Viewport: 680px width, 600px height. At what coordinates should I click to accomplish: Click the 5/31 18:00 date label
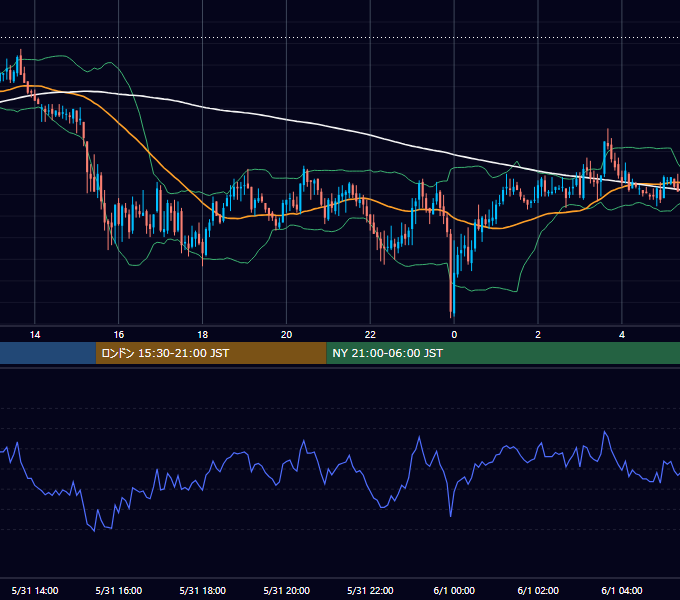[x=203, y=590]
